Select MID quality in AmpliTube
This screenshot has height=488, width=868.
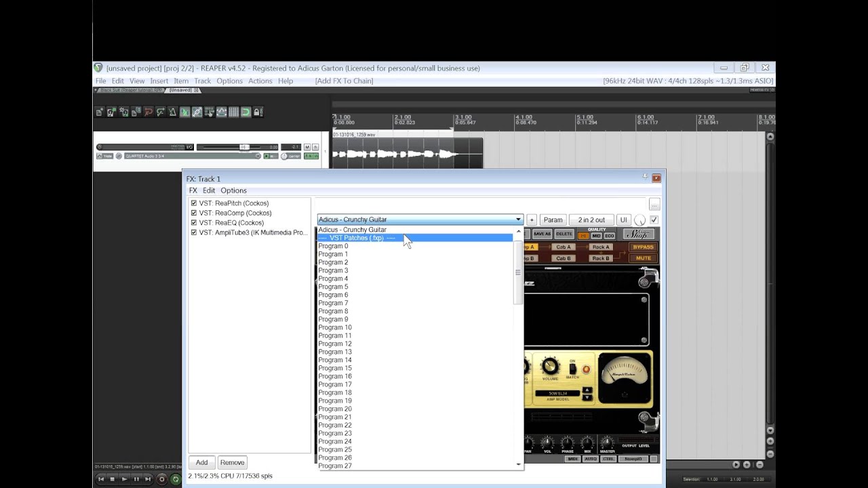tap(597, 236)
